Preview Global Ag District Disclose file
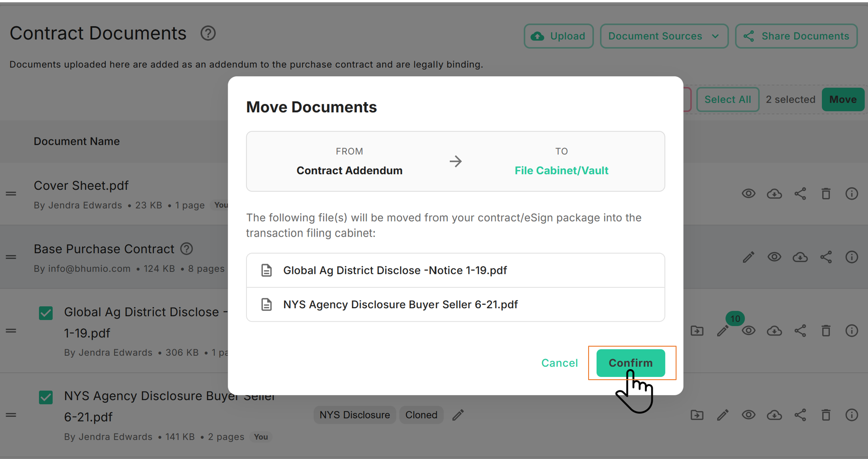Screen dimensions: 868x459 [748, 331]
